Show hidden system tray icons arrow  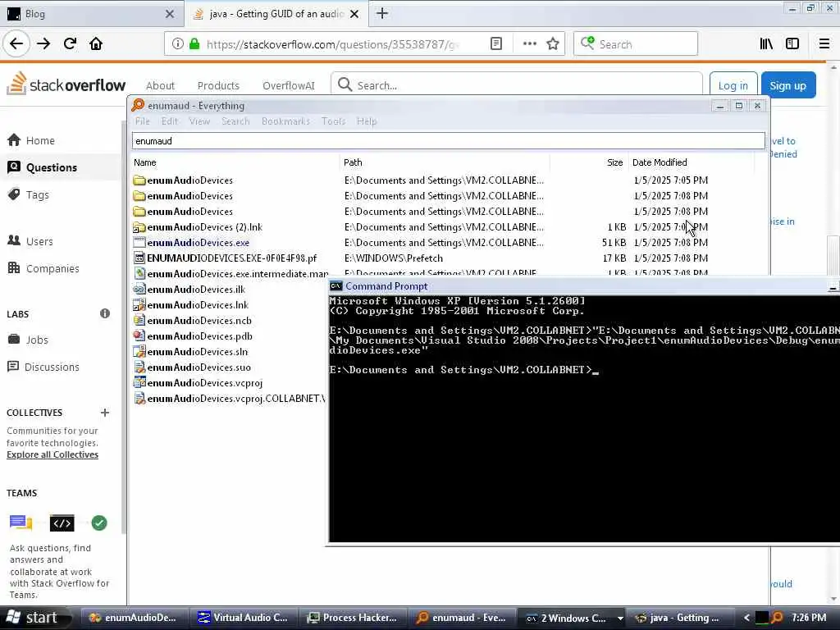coord(746,618)
